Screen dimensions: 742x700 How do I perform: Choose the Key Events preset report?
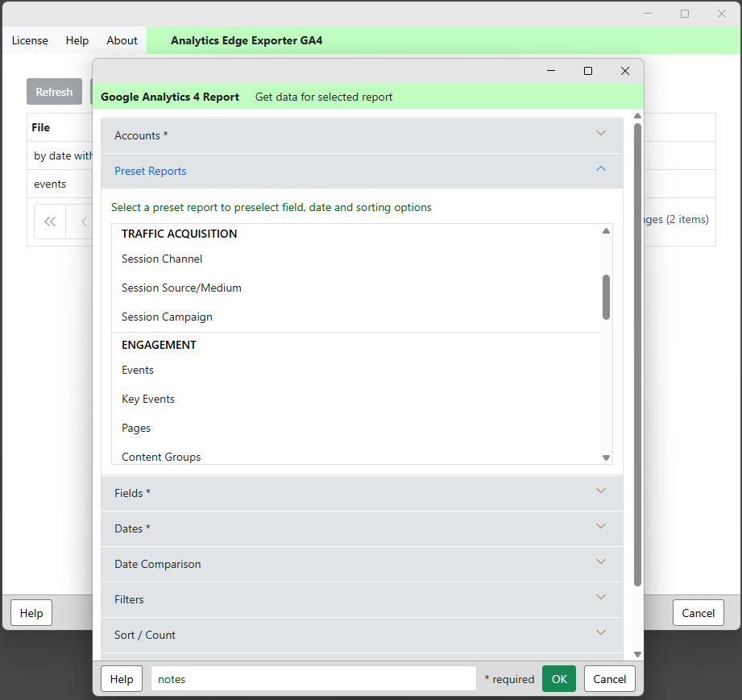pyautogui.click(x=148, y=399)
